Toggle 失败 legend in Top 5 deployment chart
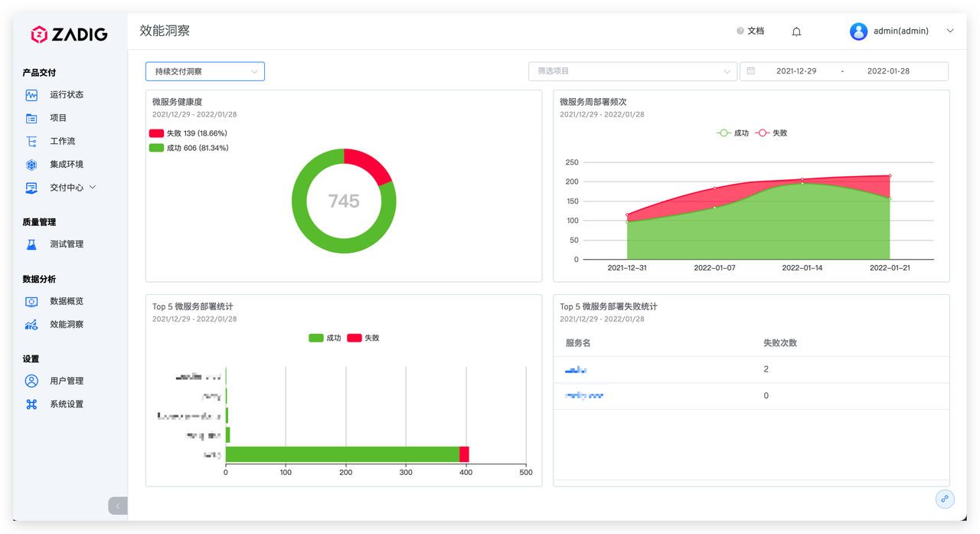The image size is (980, 534). pyautogui.click(x=364, y=338)
